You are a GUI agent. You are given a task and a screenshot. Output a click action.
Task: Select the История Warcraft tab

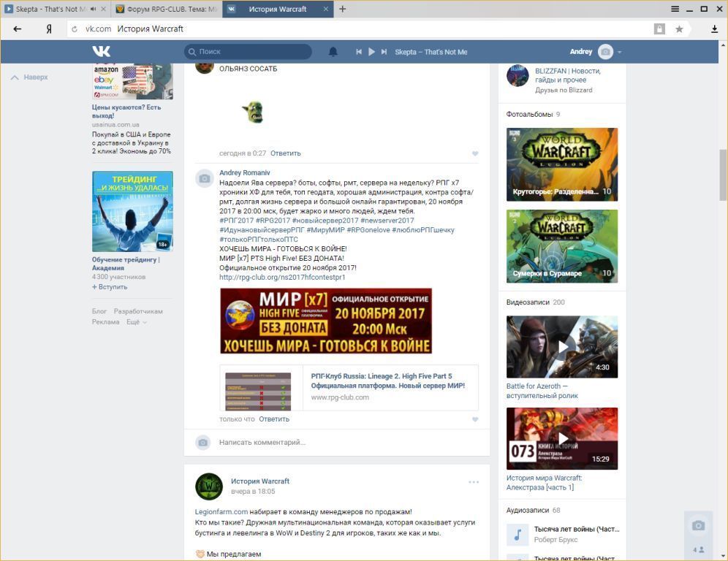pos(277,9)
